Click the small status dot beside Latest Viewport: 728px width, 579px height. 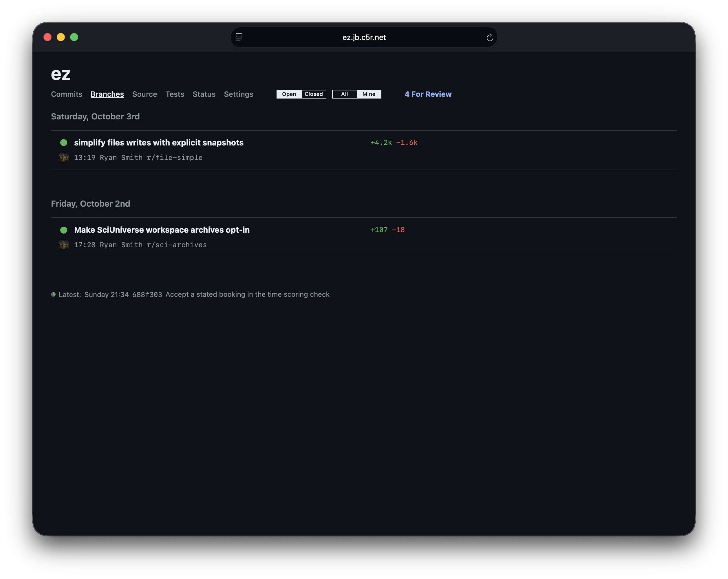point(53,294)
